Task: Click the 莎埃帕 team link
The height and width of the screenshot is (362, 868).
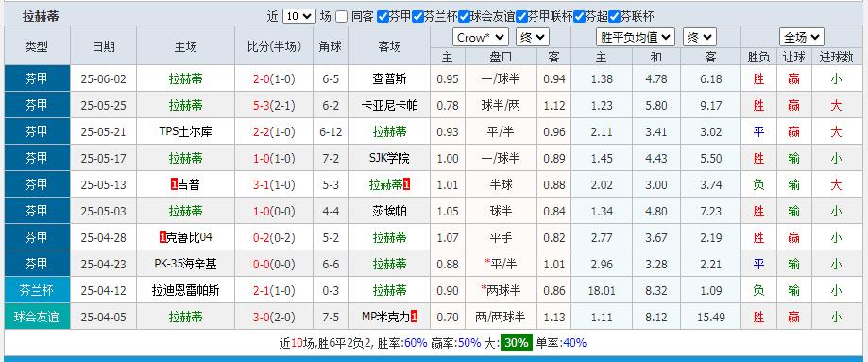Action: (x=390, y=211)
